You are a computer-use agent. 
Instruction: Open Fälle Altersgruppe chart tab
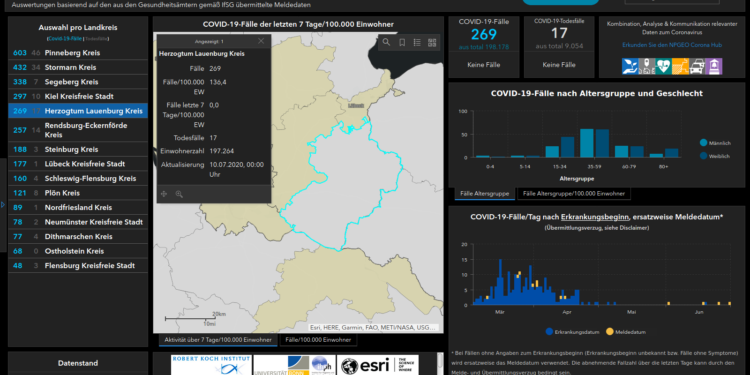[485, 194]
